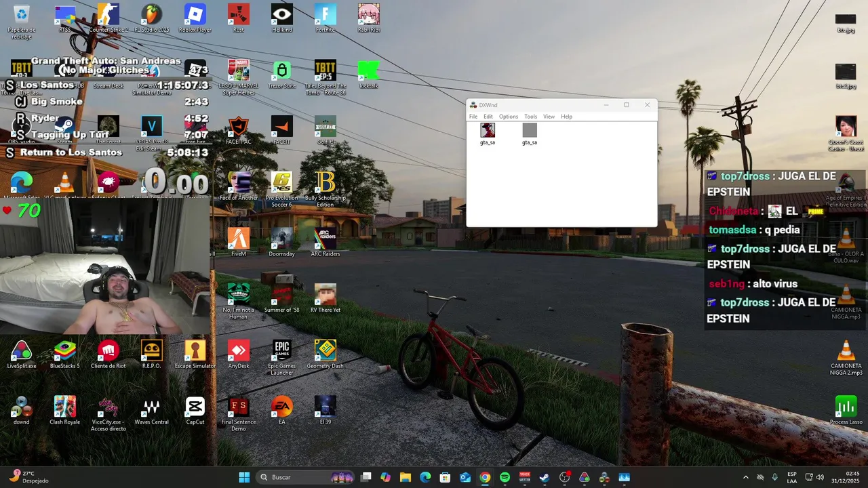The height and width of the screenshot is (488, 868).
Task: Select the No, I'm not a Human shortcut
Action: (239, 302)
